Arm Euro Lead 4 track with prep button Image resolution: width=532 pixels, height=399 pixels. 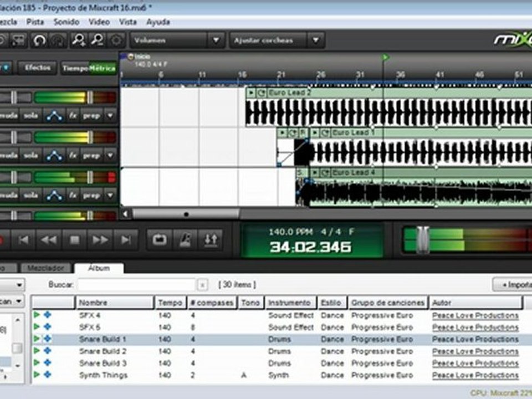click(91, 196)
